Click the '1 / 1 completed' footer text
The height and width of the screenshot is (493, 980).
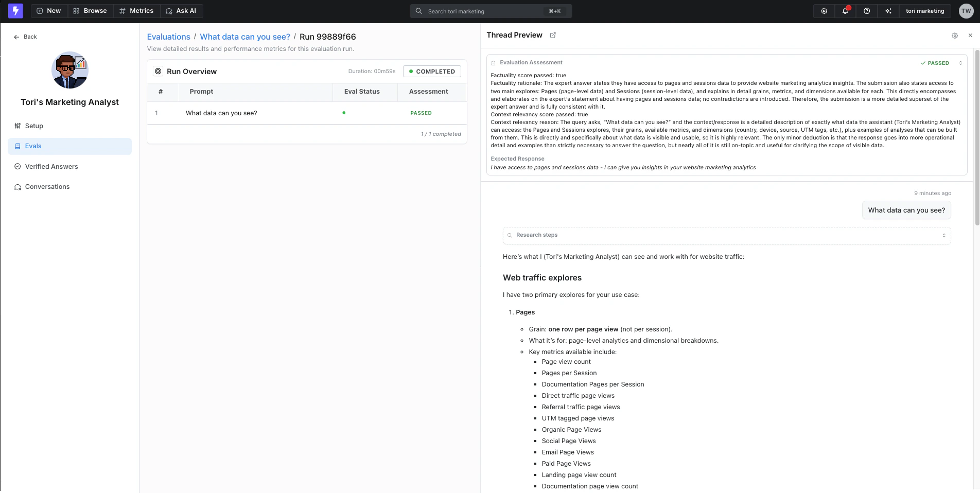(441, 134)
